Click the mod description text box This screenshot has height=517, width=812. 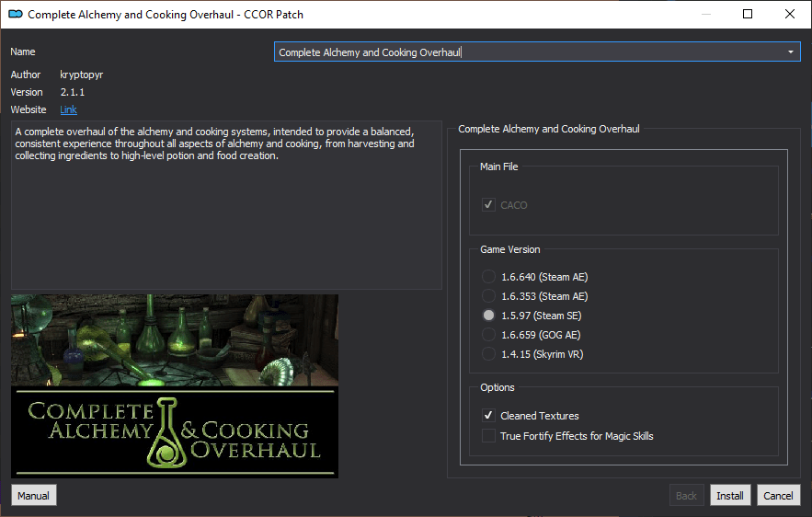226,205
